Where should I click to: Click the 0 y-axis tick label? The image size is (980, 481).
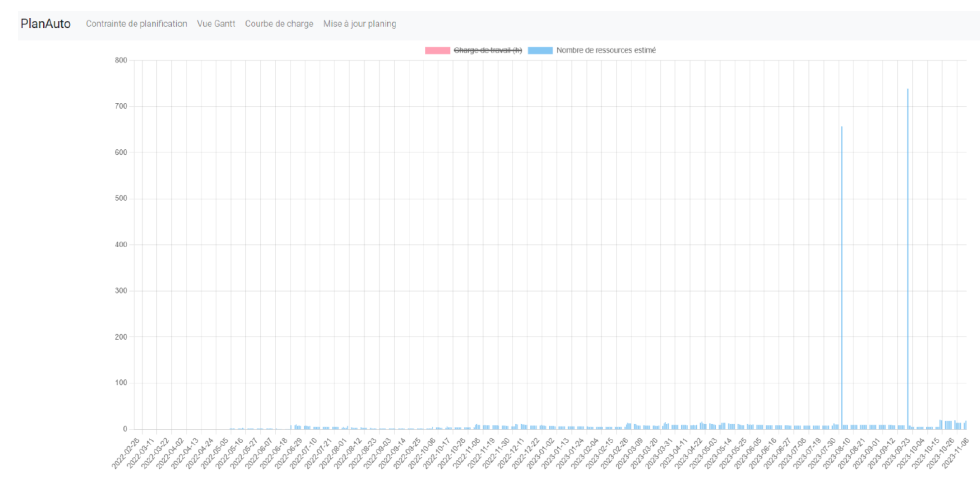tap(125, 429)
